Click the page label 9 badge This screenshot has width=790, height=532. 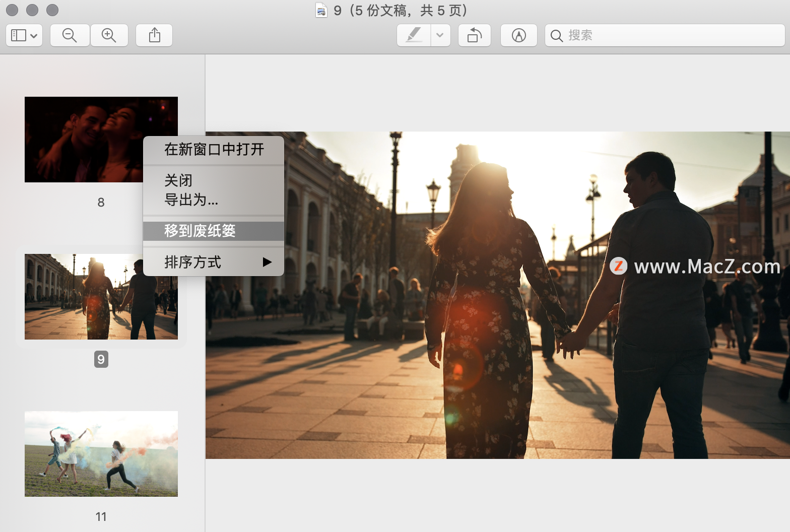coord(101,359)
